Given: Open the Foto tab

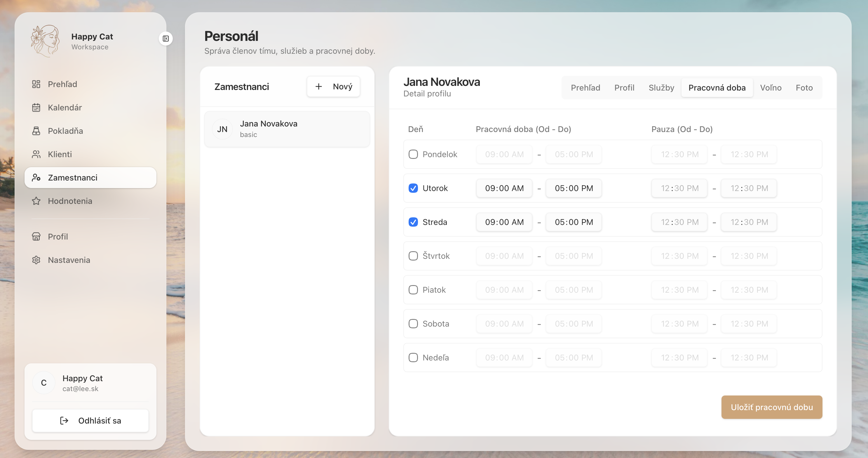Looking at the screenshot, I should click(804, 88).
